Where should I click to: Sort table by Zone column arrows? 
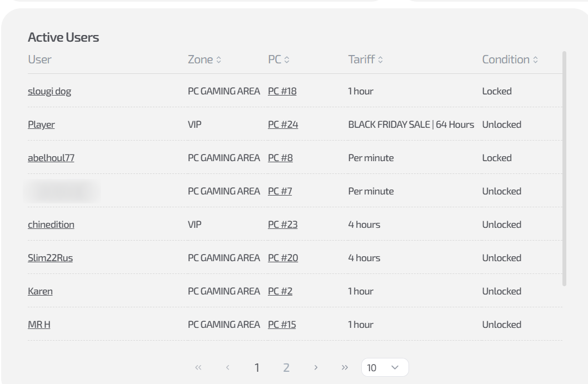218,60
